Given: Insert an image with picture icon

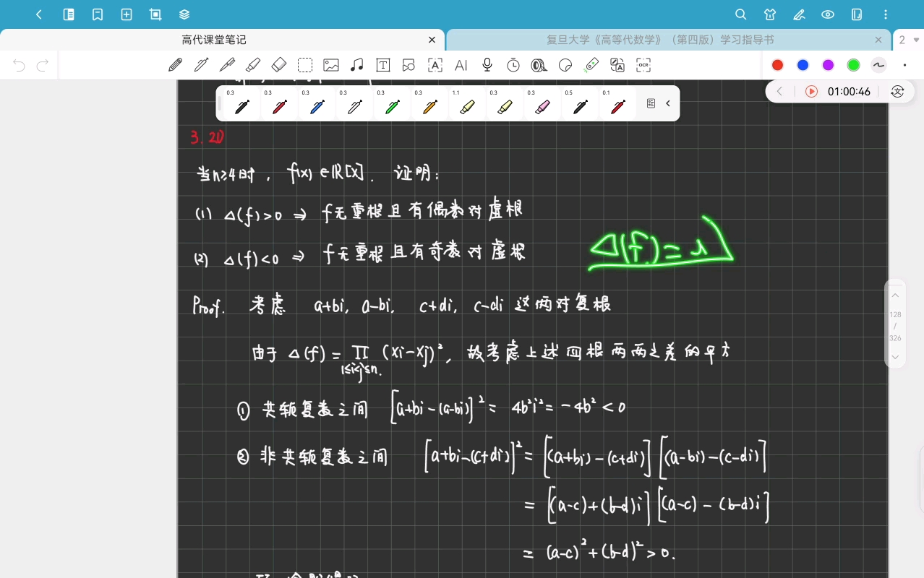Looking at the screenshot, I should (331, 65).
